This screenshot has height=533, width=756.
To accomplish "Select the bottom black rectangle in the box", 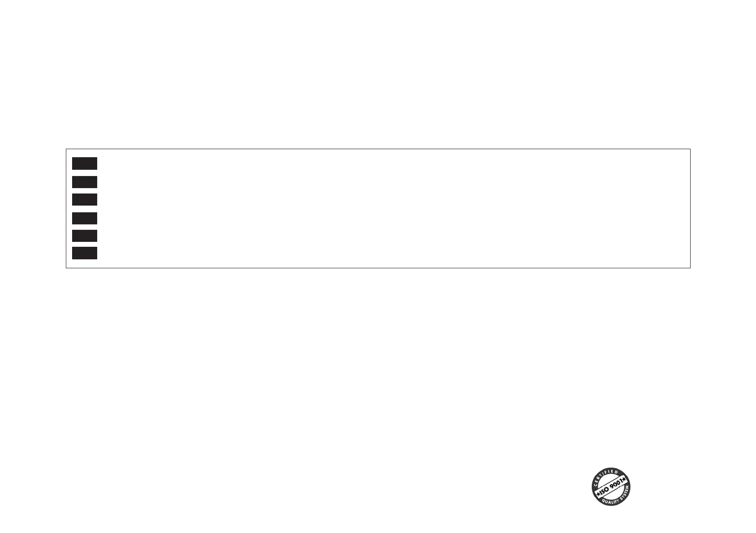I will tap(85, 253).
